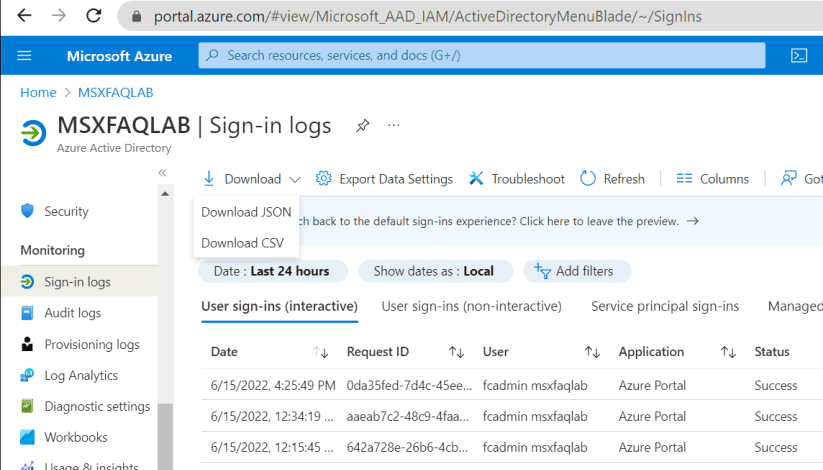Click the Status column header
The width and height of the screenshot is (823, 470).
click(x=772, y=352)
